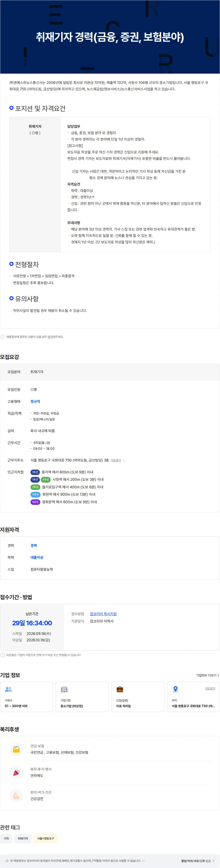The height and width of the screenshot is (868, 220).
Task: Expand the footer copyright notice chevron
Action: (143, 861)
